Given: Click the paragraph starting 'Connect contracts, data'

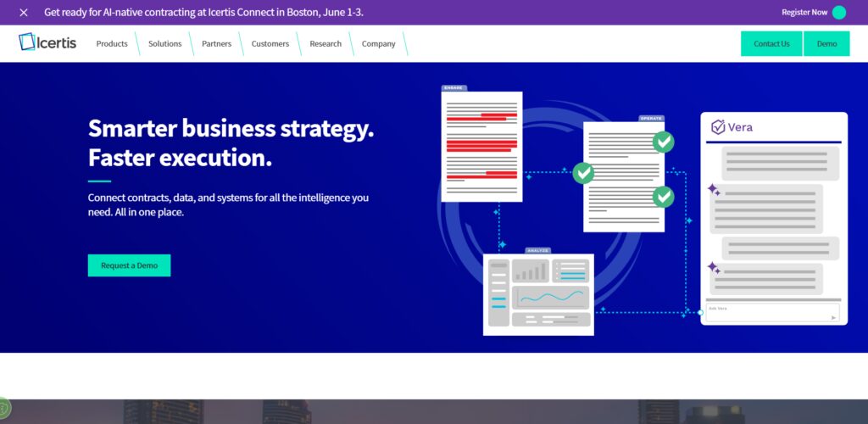Looking at the screenshot, I should click(x=228, y=205).
